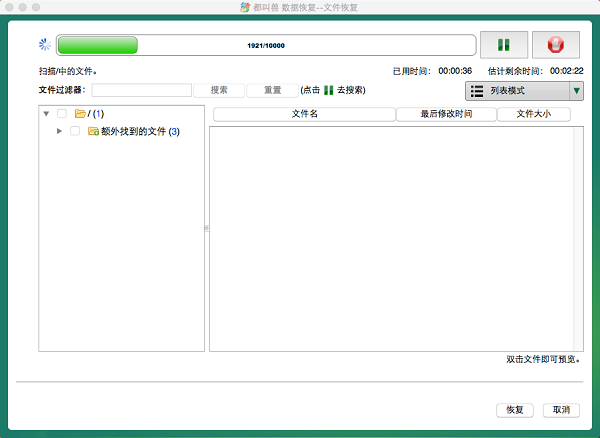Click the 额外找到的文件 folder icon
The height and width of the screenshot is (438, 600).
tap(93, 131)
